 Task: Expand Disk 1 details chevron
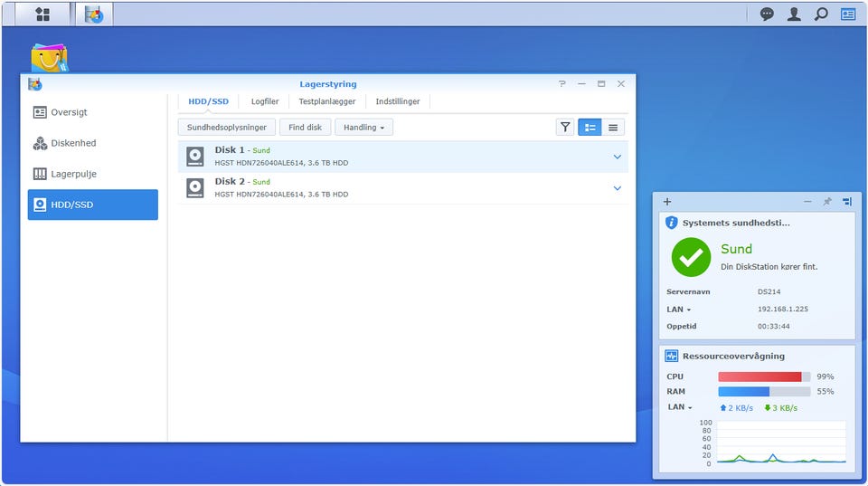click(618, 157)
